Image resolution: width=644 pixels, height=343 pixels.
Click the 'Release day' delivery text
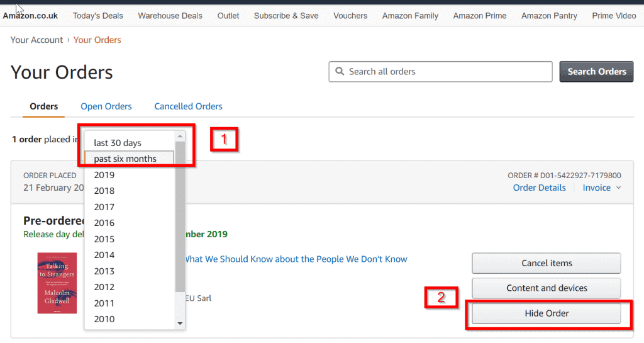[x=53, y=234]
